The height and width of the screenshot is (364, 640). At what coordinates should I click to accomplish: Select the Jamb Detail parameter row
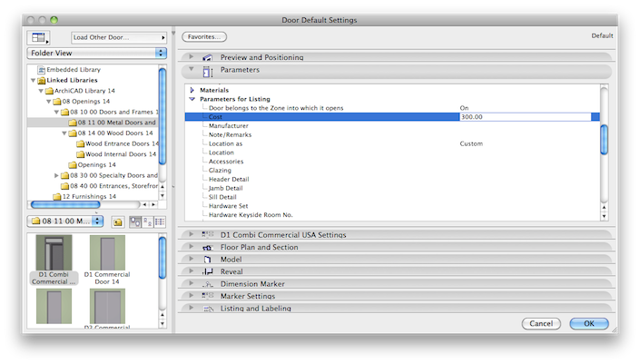pyautogui.click(x=392, y=188)
